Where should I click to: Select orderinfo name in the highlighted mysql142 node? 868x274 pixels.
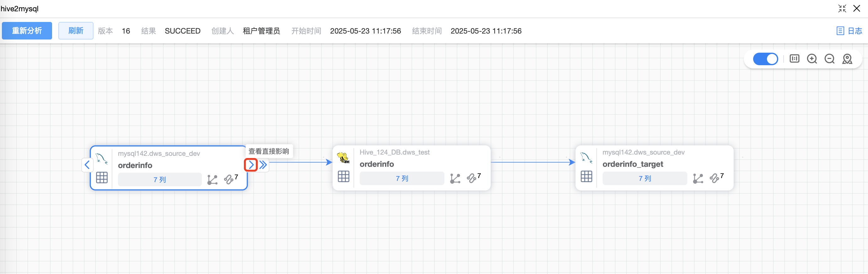(135, 165)
